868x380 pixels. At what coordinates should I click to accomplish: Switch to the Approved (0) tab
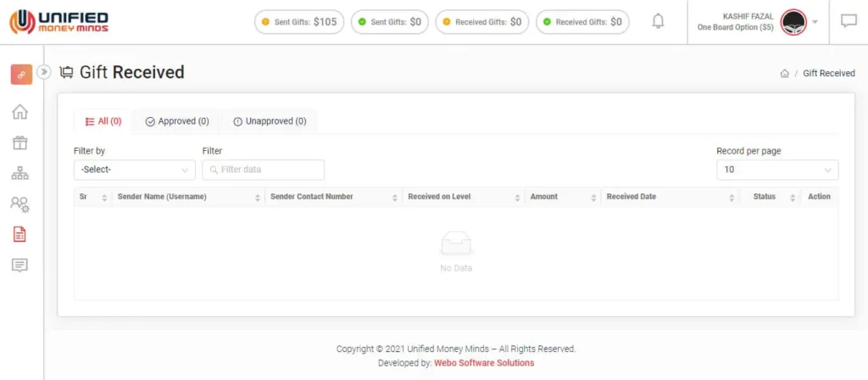pyautogui.click(x=177, y=121)
